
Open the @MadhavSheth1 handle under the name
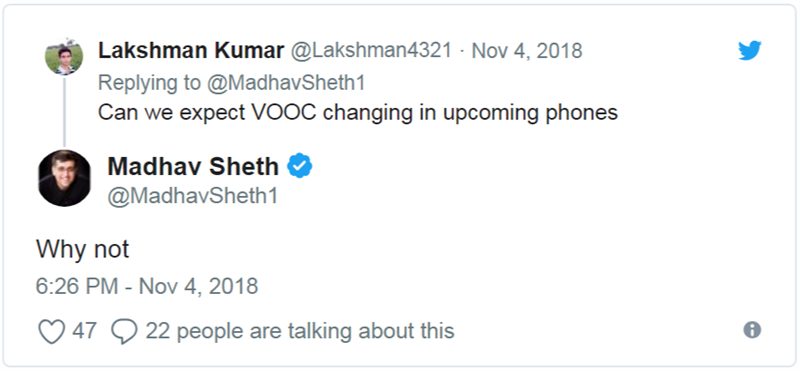pyautogui.click(x=192, y=196)
